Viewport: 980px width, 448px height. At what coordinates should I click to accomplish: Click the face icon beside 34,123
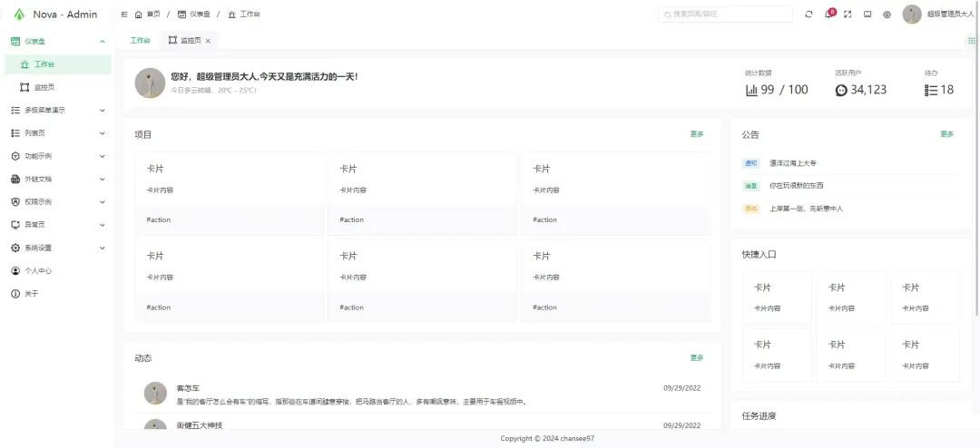click(x=841, y=91)
